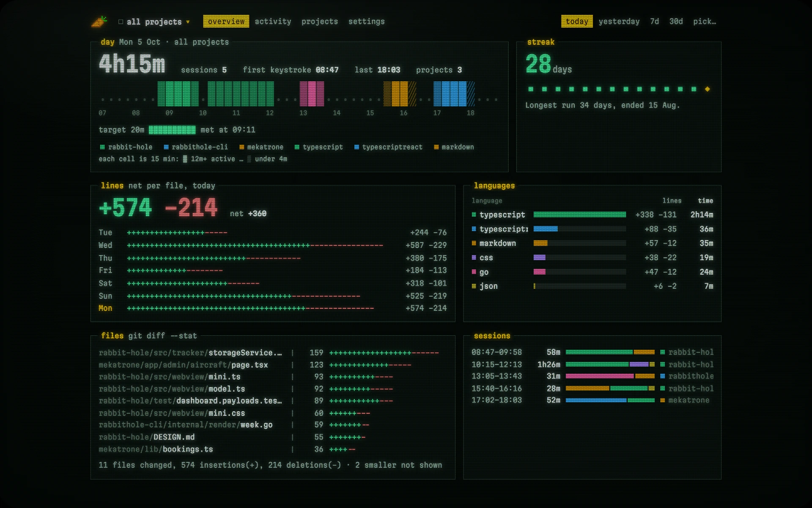812x508 pixels.
Task: Click the rabbithole blue square in sessions
Action: 662,376
